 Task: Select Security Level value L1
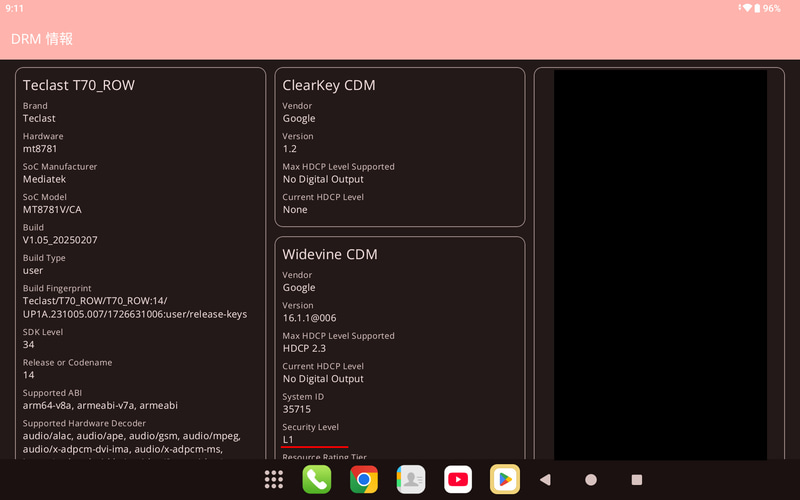(x=288, y=440)
